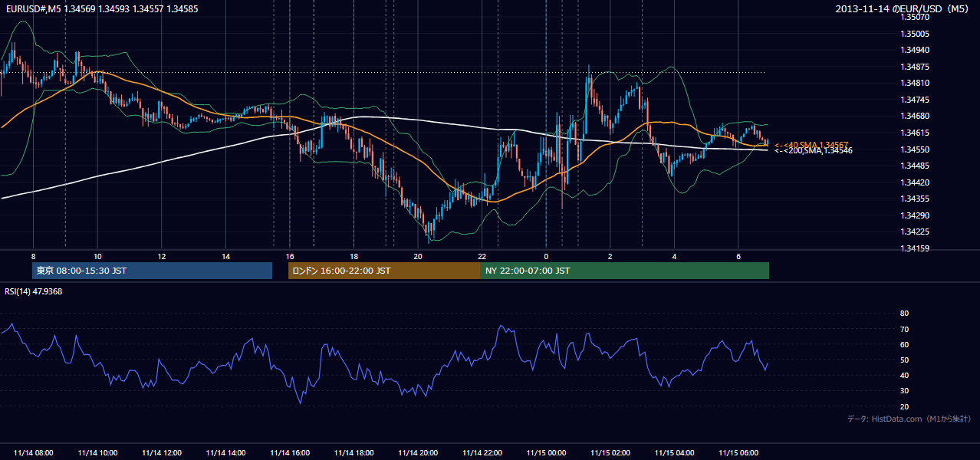The width and height of the screenshot is (980, 460).
Task: Select the ロンドン 16:00-22:00 JST session bar
Action: tap(384, 271)
